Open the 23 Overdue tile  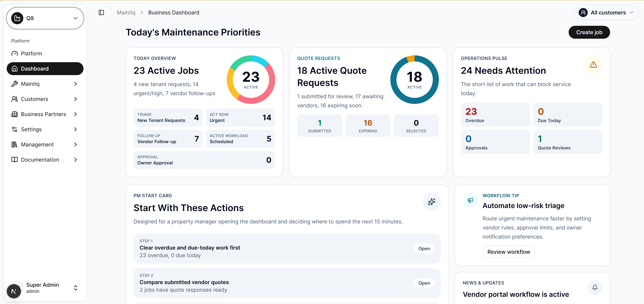click(x=495, y=114)
